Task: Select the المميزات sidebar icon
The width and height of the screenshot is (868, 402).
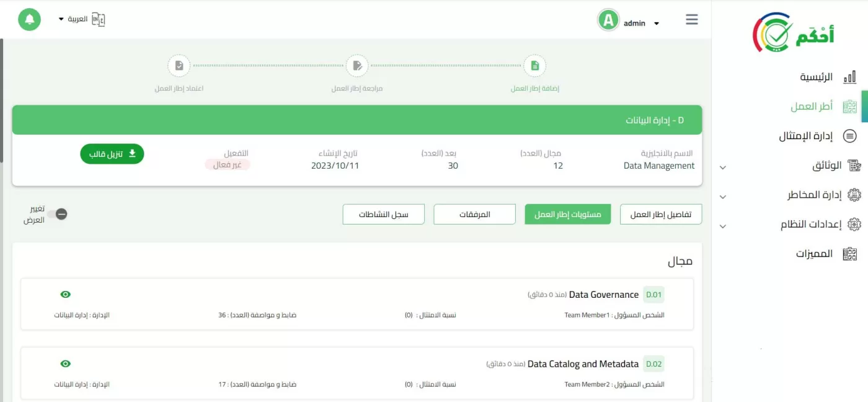Action: (x=850, y=253)
